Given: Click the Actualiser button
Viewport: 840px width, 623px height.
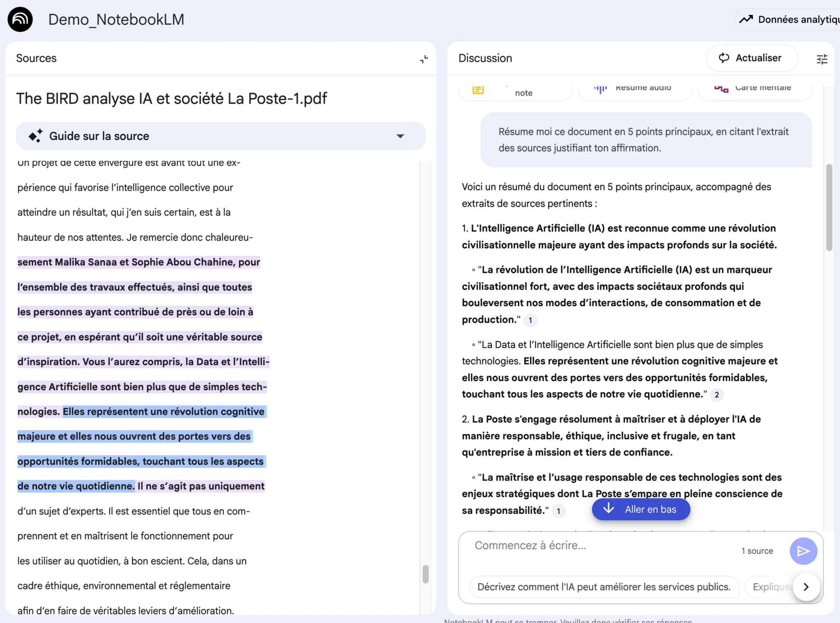Looking at the screenshot, I should [752, 58].
